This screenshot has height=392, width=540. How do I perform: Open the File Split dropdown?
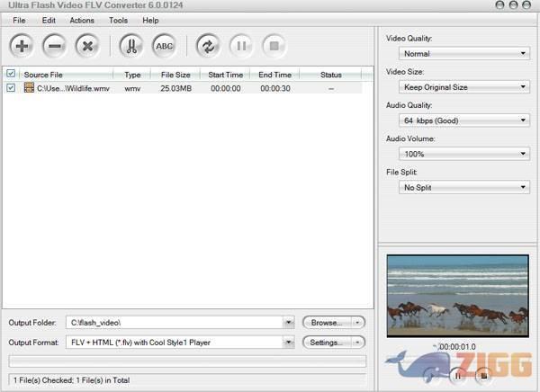[463, 187]
